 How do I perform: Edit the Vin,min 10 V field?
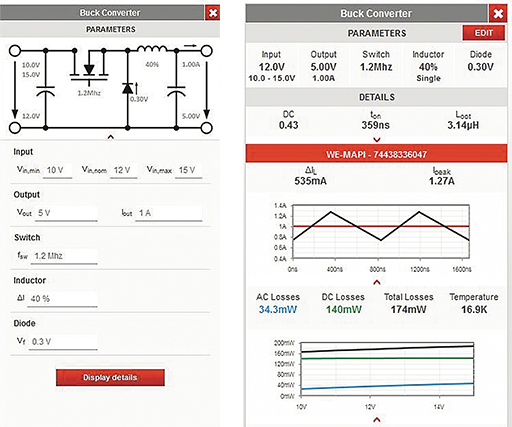58,171
